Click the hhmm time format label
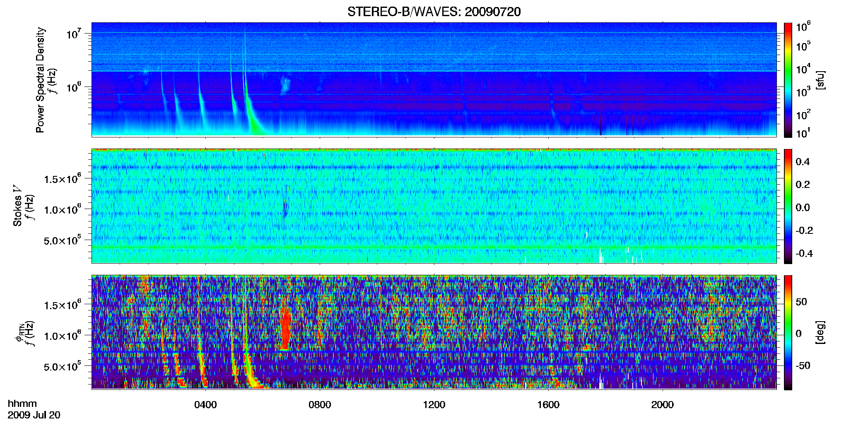Image resolution: width=868 pixels, height=447 pixels. [x=22, y=404]
